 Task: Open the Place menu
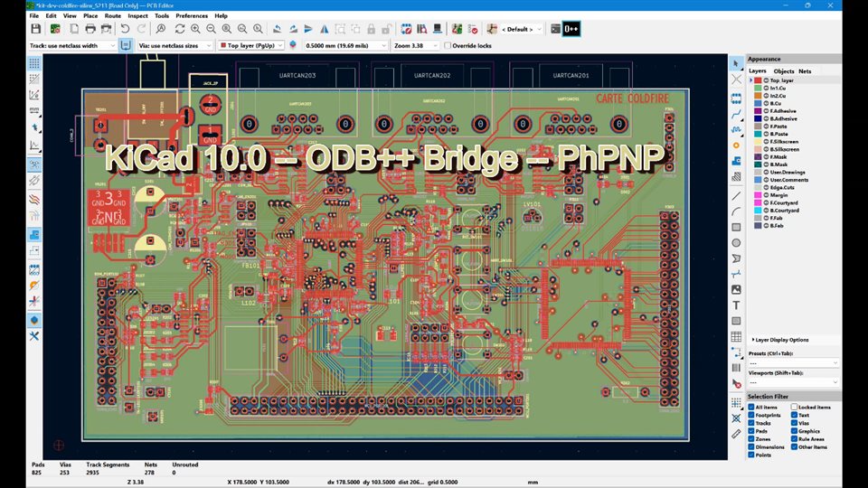point(90,15)
